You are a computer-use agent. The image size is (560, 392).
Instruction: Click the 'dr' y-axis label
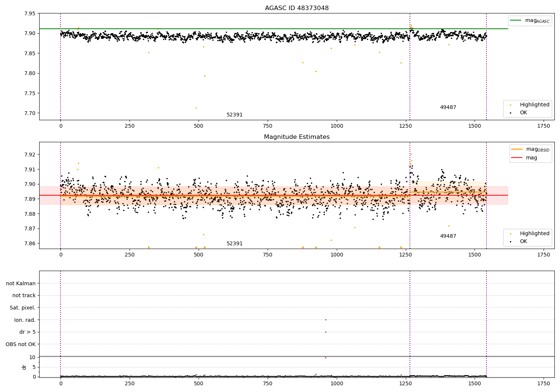(24, 367)
